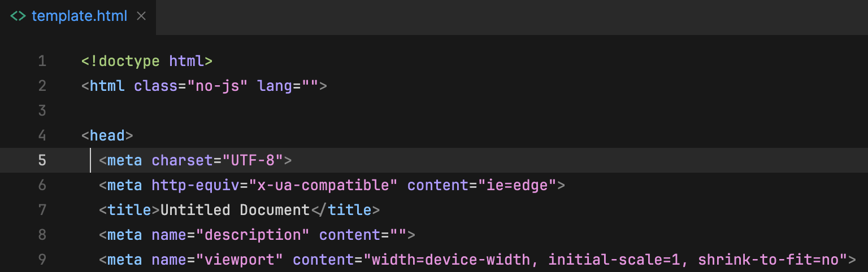Click the "ie=edge" content value
Viewport: 868px width, 272px height.
pos(517,185)
